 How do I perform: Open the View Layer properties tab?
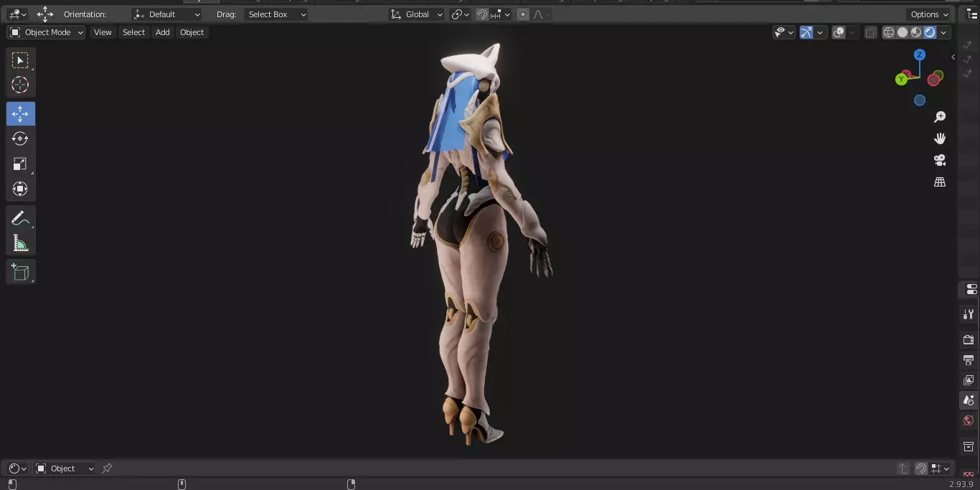coord(969,380)
